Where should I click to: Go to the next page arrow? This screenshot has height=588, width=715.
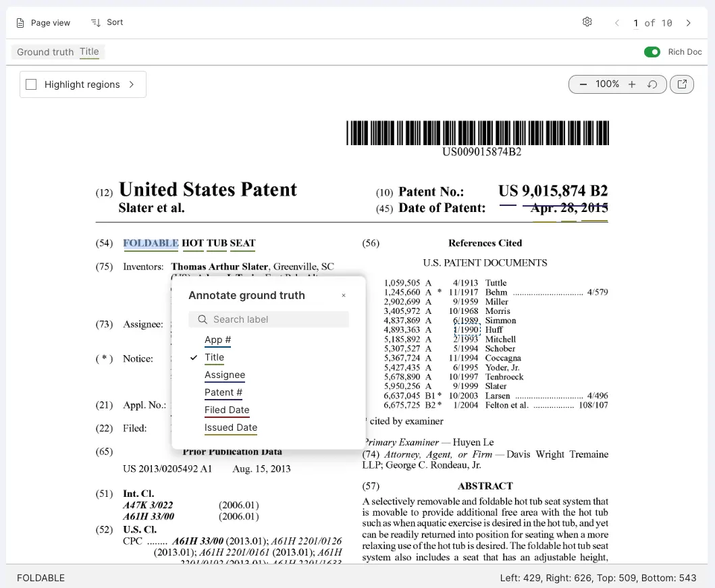(689, 23)
